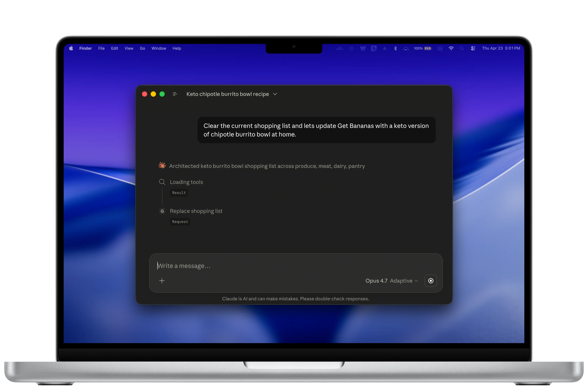The width and height of the screenshot is (588, 387).
Task: Open the Help menu
Action: coord(177,48)
